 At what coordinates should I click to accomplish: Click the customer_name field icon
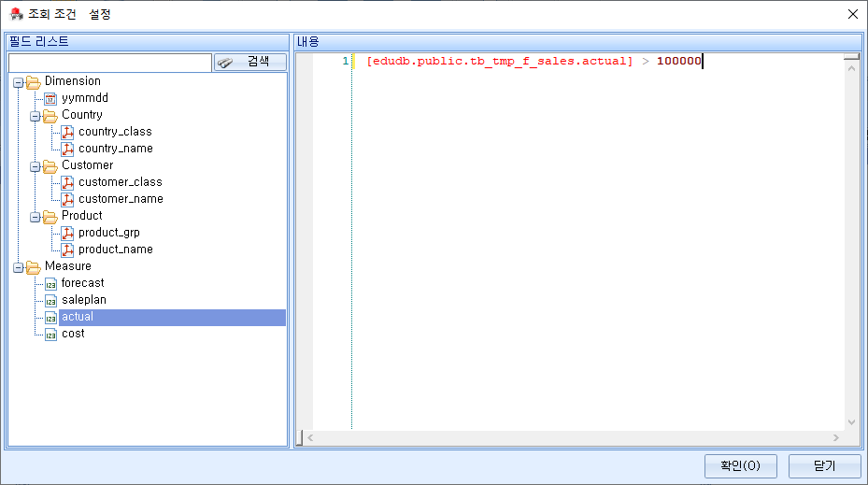67,199
